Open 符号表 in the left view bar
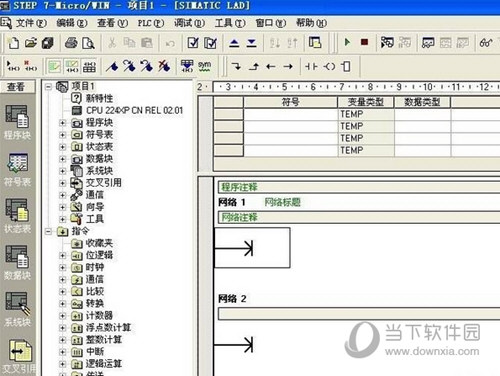 (17, 169)
